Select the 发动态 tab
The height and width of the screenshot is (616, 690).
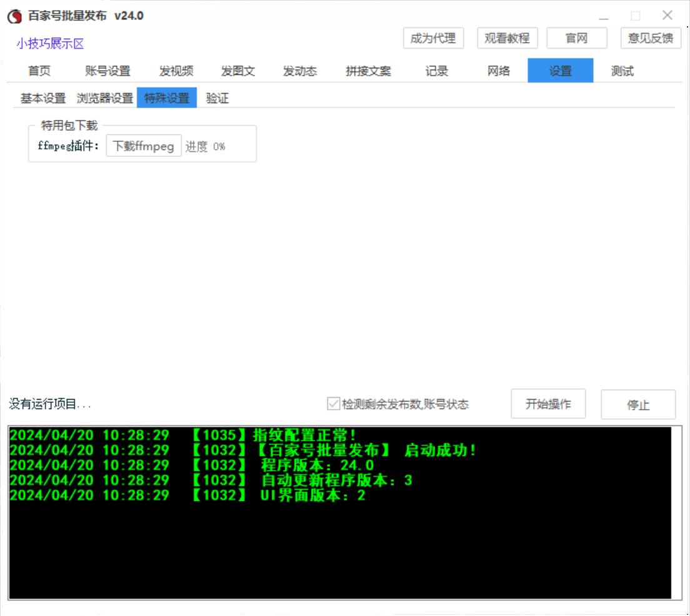coord(299,71)
